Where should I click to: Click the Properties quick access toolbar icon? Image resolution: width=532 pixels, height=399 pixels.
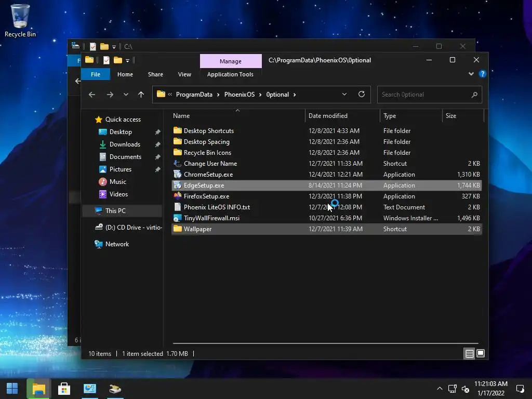[107, 60]
